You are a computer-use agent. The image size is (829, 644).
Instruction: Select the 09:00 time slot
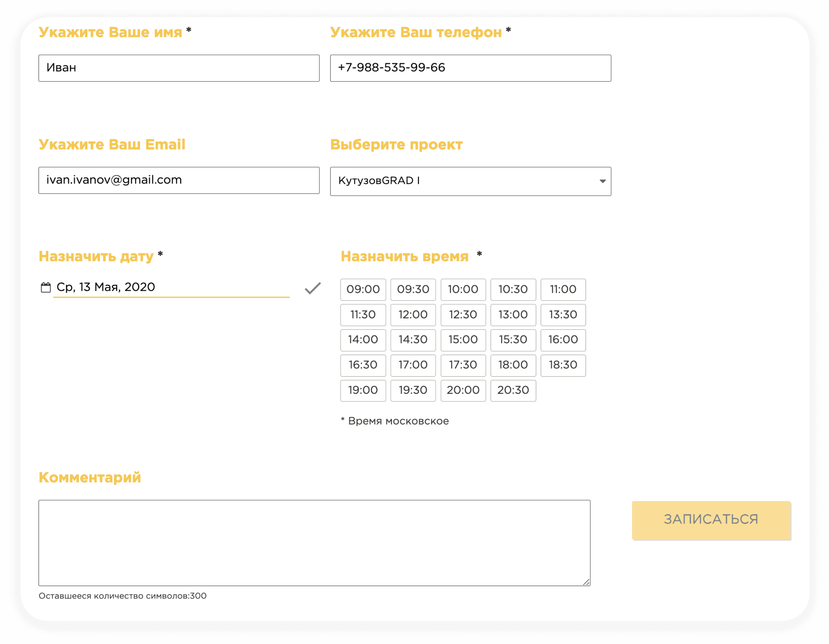[x=363, y=289]
